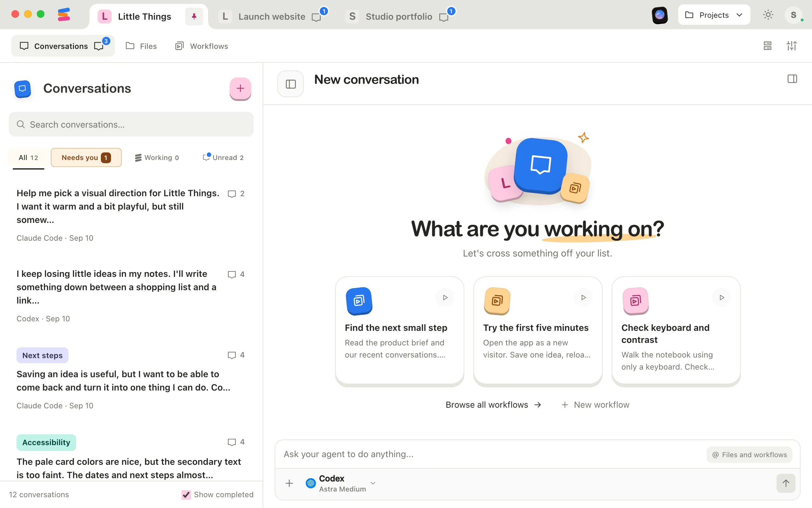Start a new conversation with the pink plus button
The width and height of the screenshot is (812, 508).
pos(240,89)
